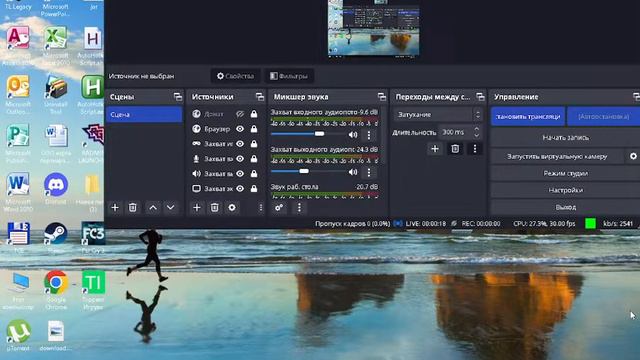This screenshot has height=360, width=640.
Task: Open Свойства for the source
Action: (236, 76)
